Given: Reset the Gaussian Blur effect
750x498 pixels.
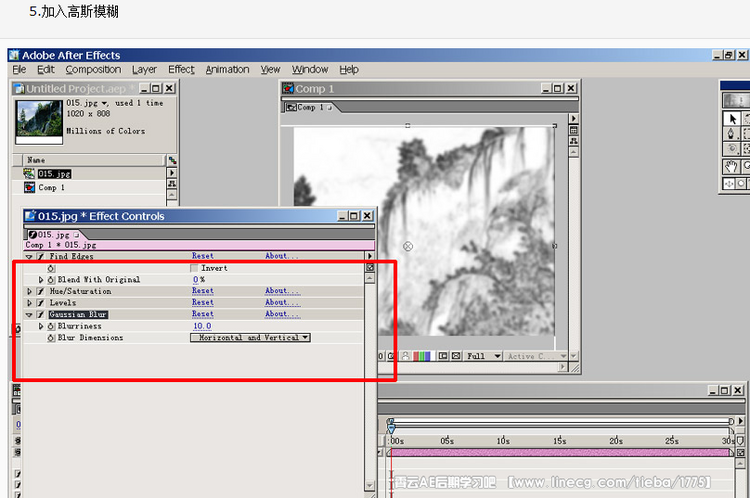Looking at the screenshot, I should [203, 314].
